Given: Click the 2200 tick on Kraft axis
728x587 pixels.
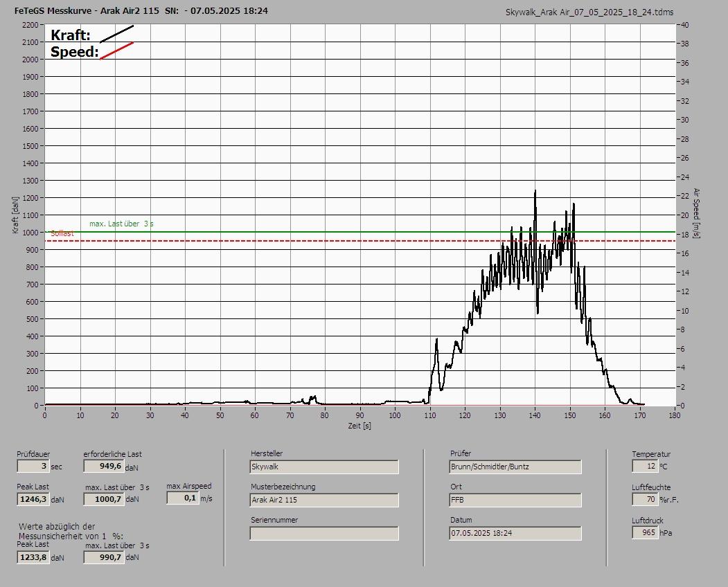Looking at the screenshot, I should point(30,25).
